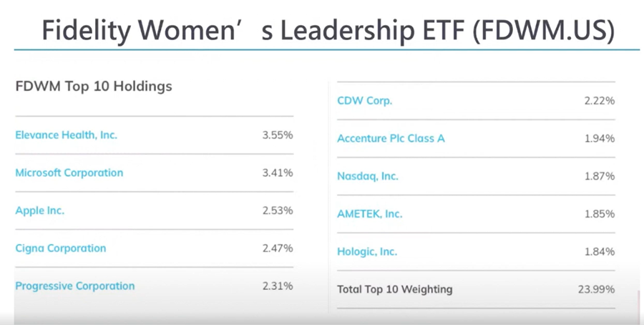The width and height of the screenshot is (644, 325).
Task: Click the Progressive Corporation holding link
Action: (74, 286)
